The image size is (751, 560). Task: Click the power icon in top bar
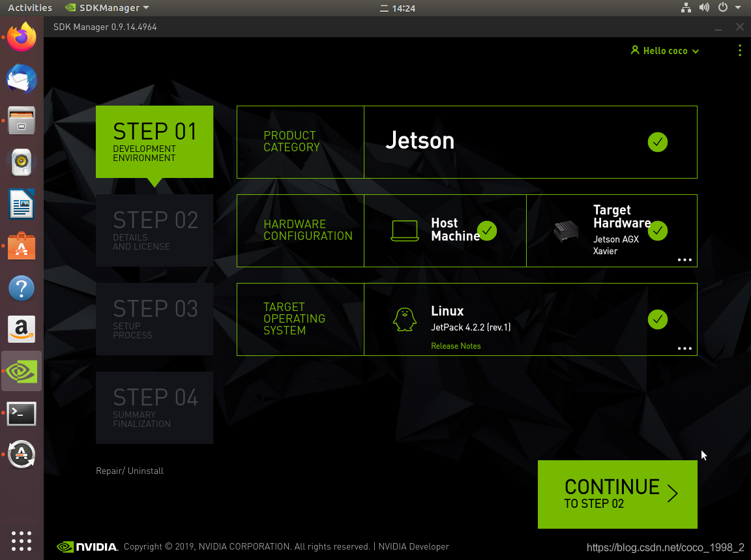[x=723, y=8]
